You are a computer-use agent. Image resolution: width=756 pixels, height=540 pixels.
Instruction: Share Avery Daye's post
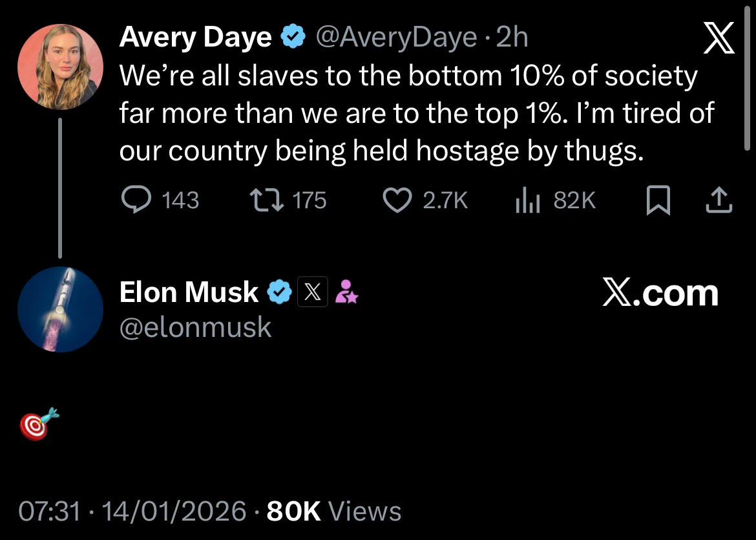(x=719, y=200)
